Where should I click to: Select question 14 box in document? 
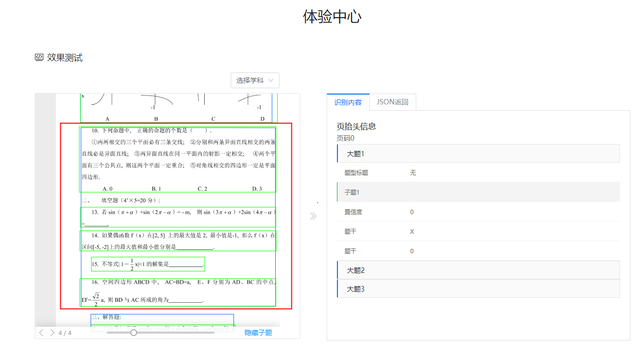[178, 241]
